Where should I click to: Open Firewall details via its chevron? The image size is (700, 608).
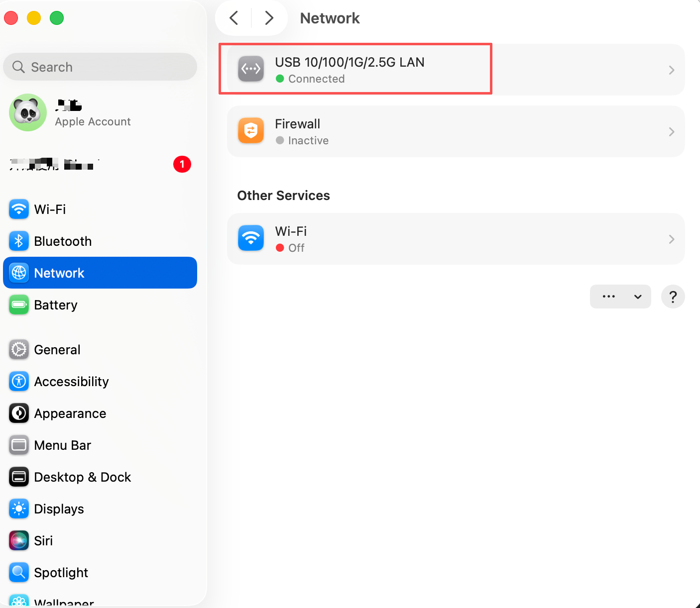pos(672,132)
